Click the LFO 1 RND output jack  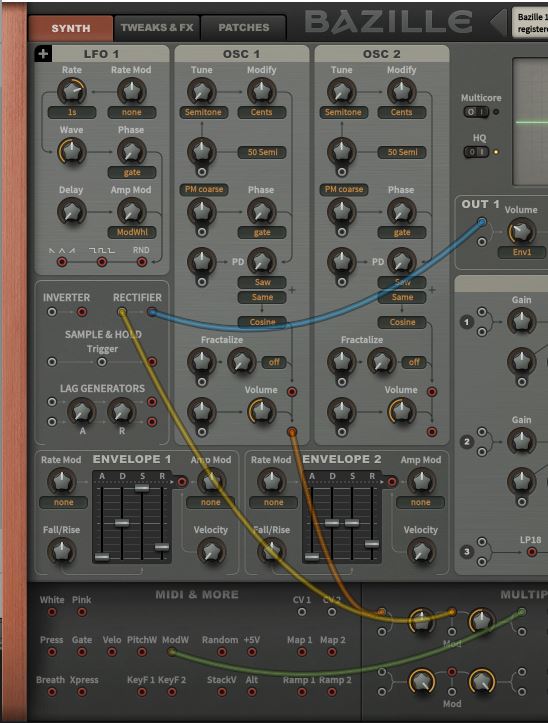[142, 262]
